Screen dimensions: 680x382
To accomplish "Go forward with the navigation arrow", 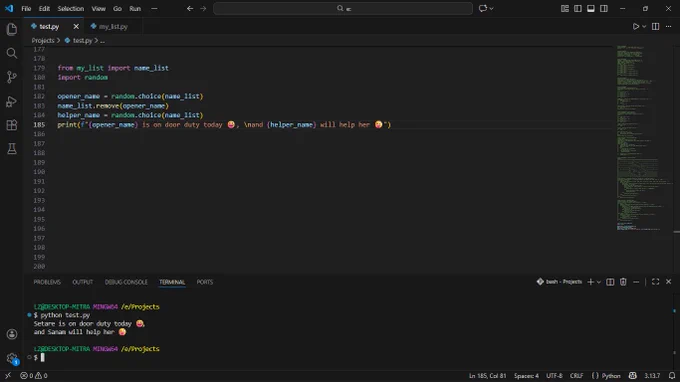I will [203, 9].
